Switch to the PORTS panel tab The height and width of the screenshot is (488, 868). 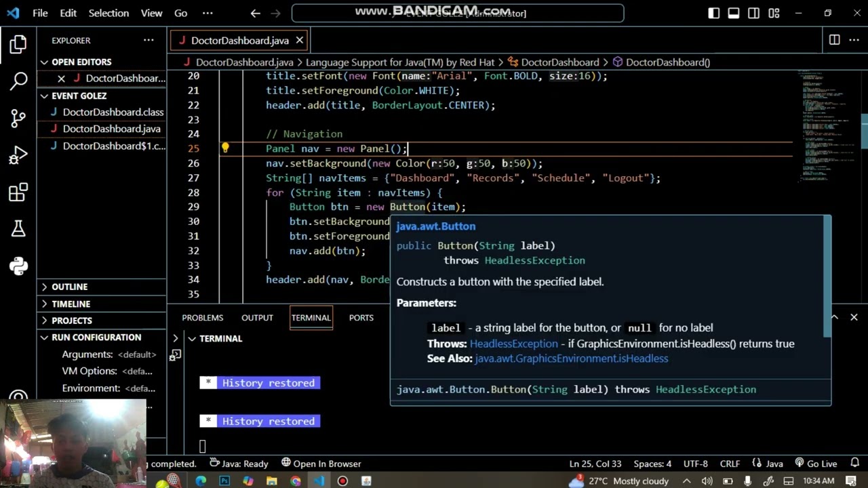coord(361,317)
